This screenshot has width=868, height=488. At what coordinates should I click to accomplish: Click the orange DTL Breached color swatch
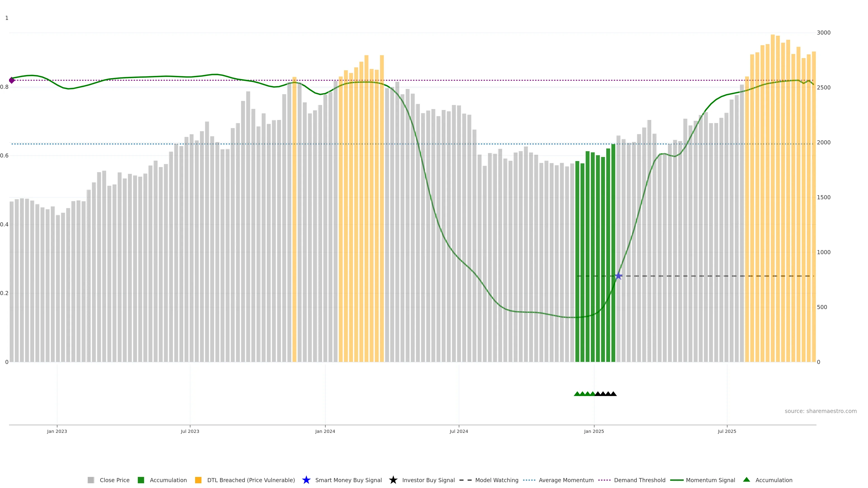(x=198, y=480)
